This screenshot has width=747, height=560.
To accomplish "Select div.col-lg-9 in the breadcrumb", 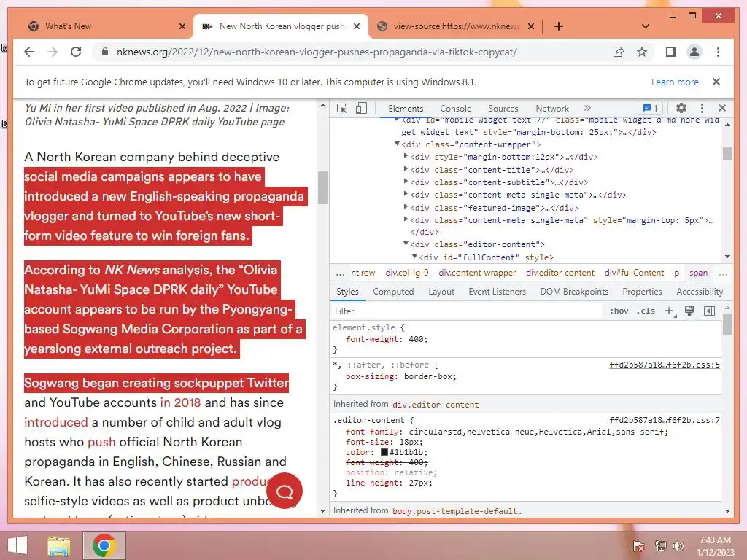I will point(407,273).
